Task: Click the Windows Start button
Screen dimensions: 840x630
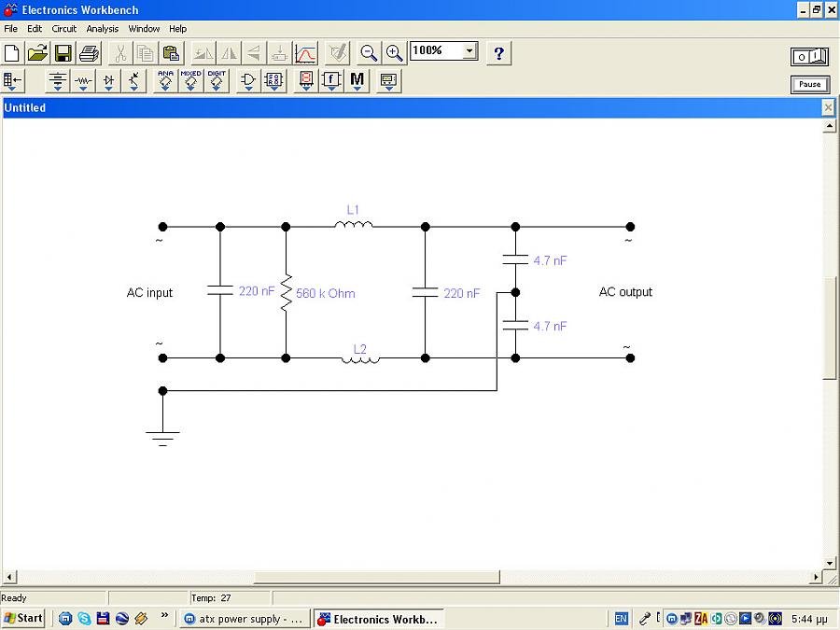Action: click(23, 618)
